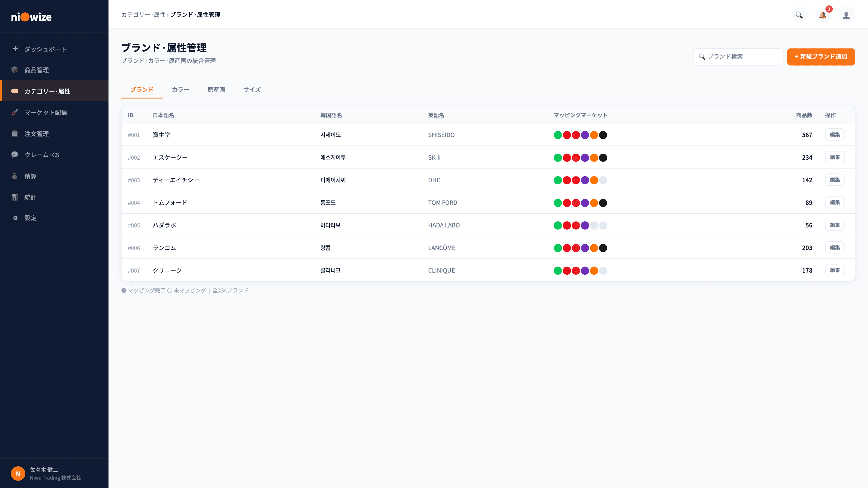Click the SHISEIDO English name cell

point(442,135)
